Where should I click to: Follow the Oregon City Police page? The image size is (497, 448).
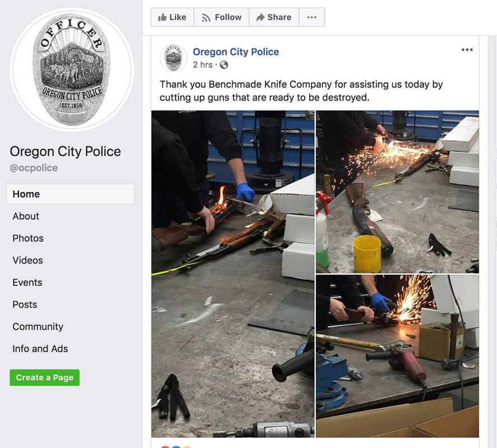[x=221, y=17]
